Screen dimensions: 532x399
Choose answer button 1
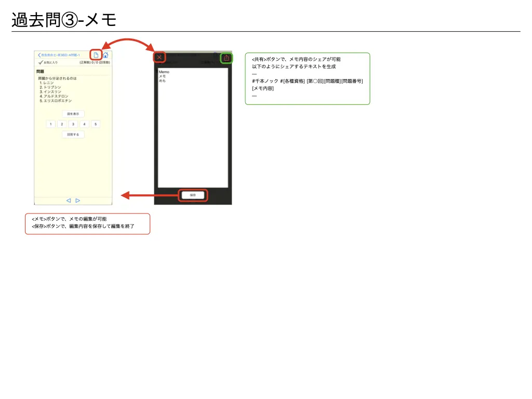tap(50, 124)
